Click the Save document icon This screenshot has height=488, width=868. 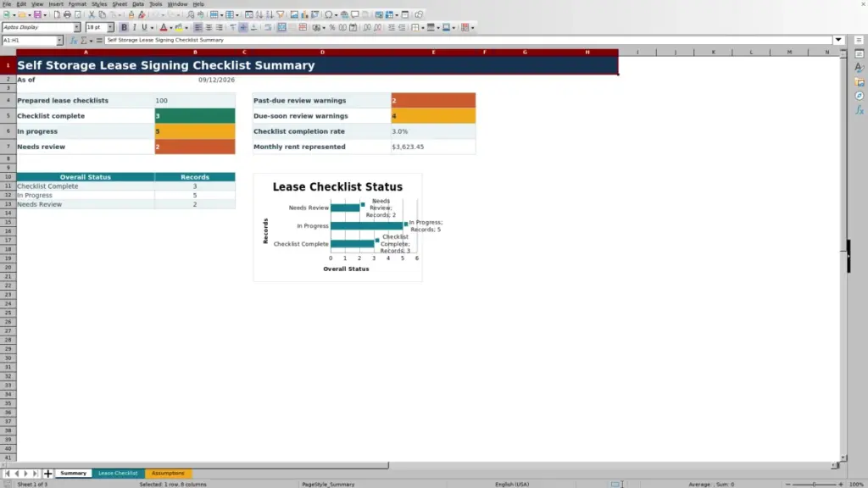click(37, 15)
